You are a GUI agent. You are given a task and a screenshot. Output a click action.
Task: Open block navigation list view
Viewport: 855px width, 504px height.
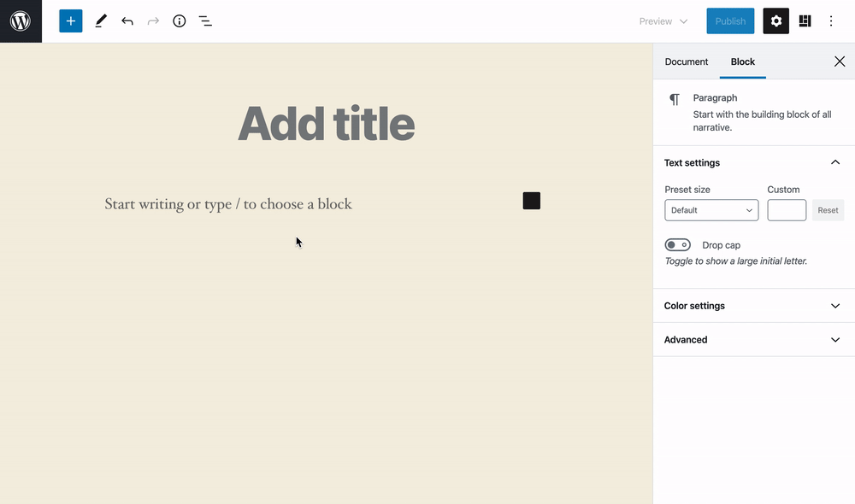click(x=205, y=21)
